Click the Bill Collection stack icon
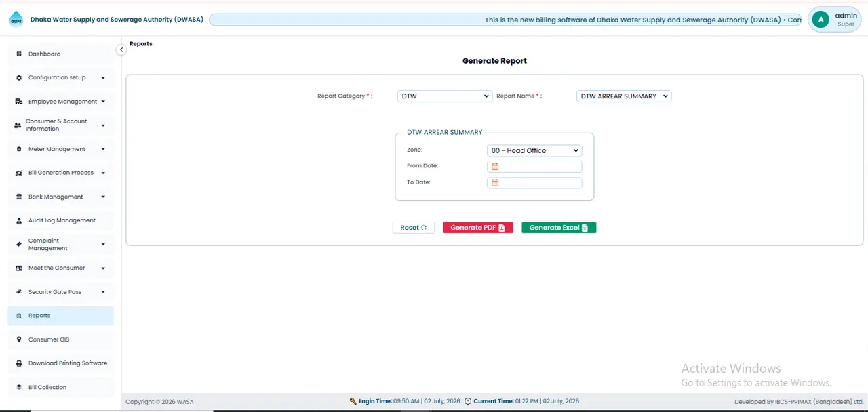868x412 pixels. click(x=19, y=387)
